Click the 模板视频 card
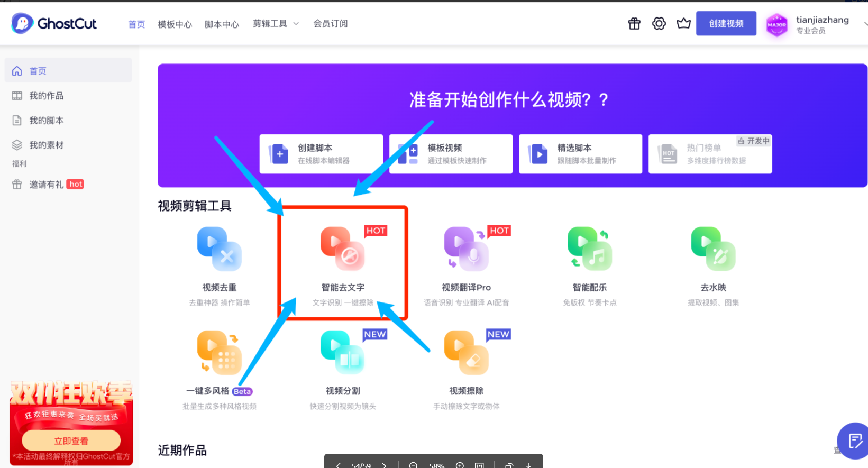This screenshot has width=868, height=468. (x=451, y=154)
